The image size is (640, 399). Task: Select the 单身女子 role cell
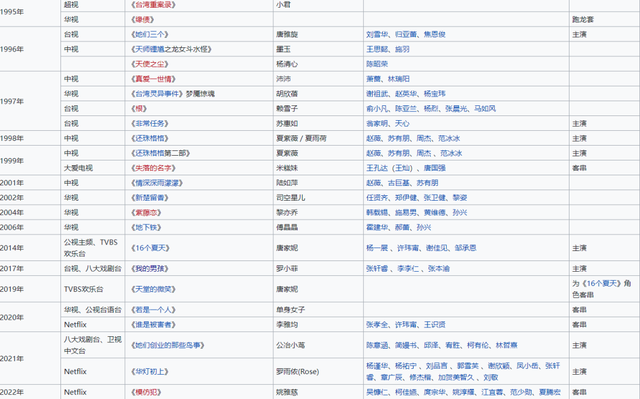point(318,310)
